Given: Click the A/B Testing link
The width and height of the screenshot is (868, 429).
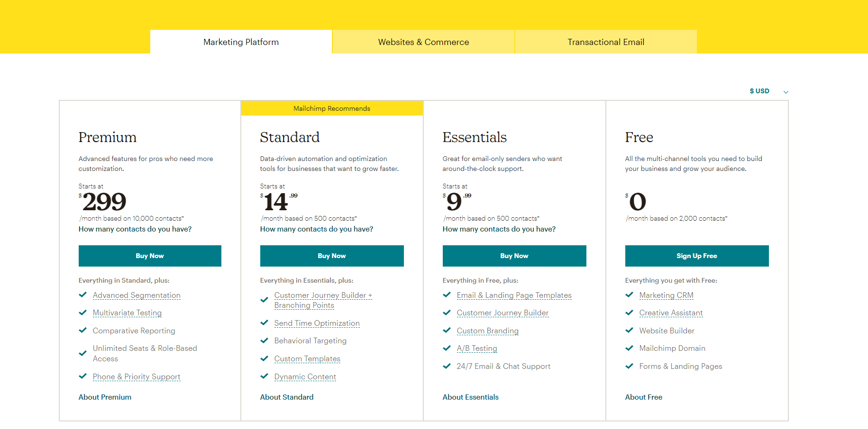Looking at the screenshot, I should [477, 349].
